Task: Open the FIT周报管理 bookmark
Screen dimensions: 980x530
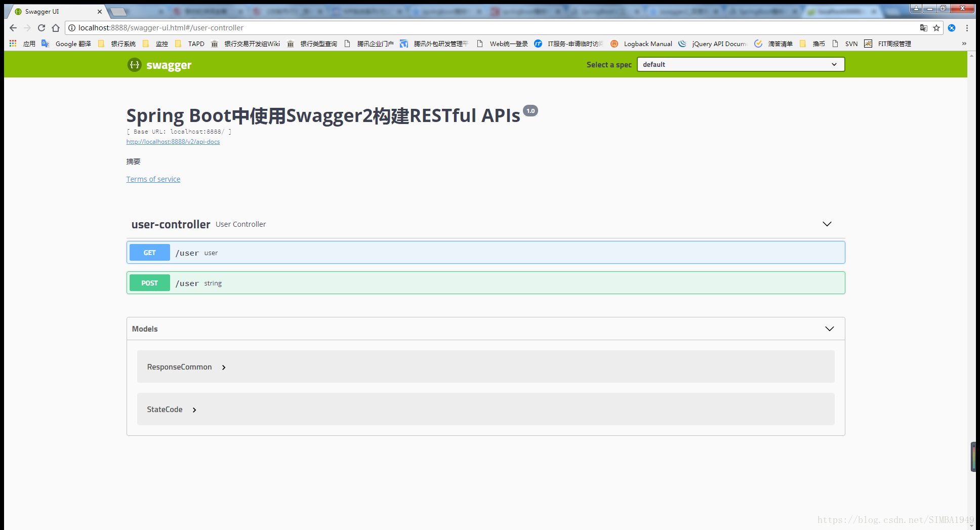Action: pos(888,44)
